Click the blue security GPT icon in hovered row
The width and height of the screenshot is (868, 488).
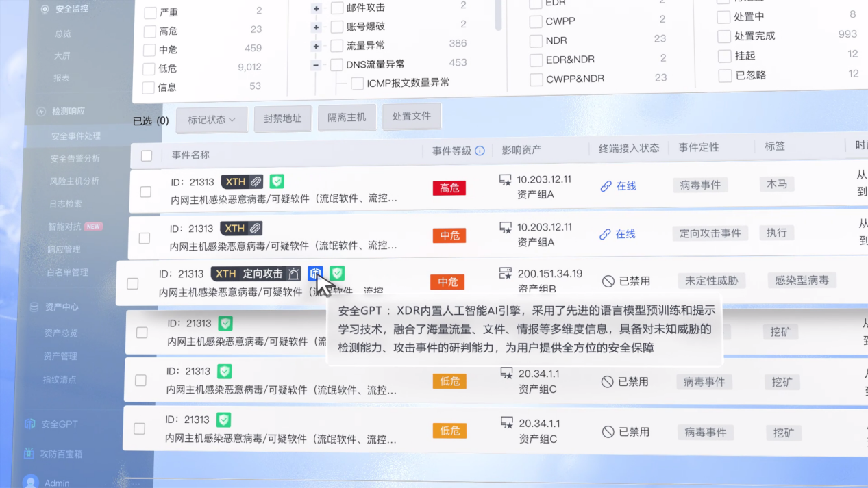coord(314,274)
